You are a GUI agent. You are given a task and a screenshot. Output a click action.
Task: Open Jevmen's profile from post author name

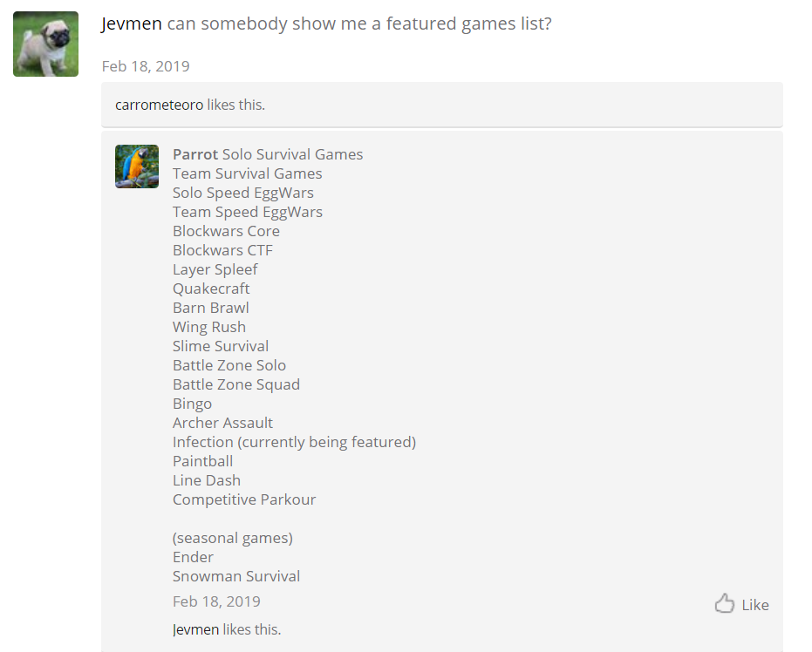(x=132, y=24)
